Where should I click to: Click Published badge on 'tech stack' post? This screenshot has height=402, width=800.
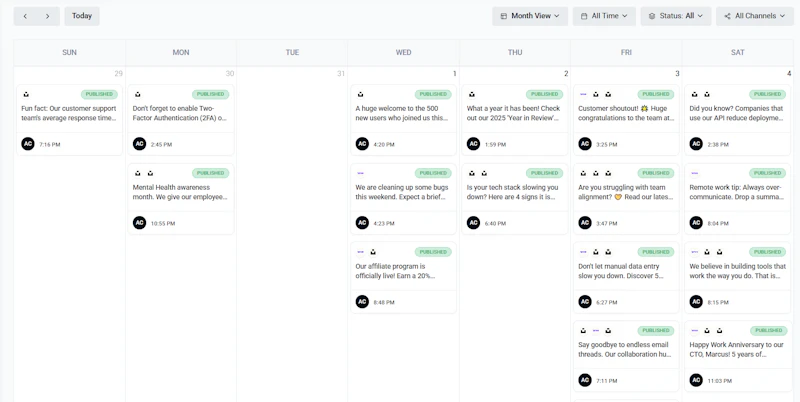click(x=544, y=173)
